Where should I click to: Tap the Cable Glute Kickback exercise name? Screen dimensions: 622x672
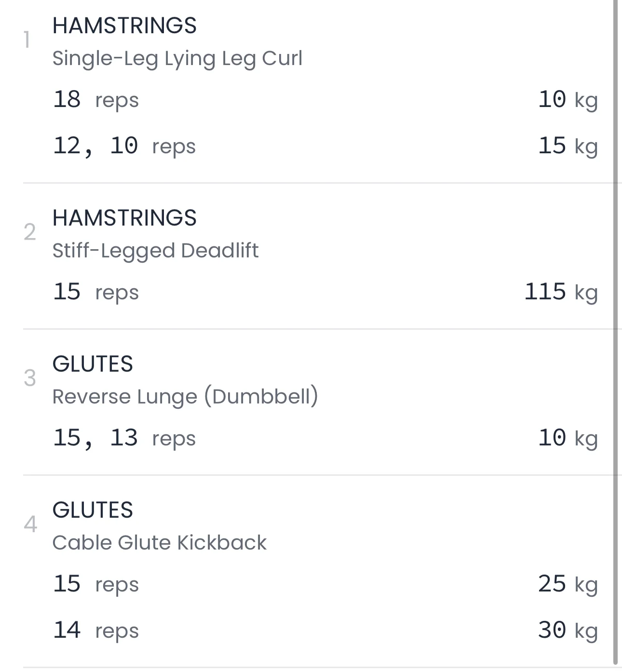coord(159,543)
